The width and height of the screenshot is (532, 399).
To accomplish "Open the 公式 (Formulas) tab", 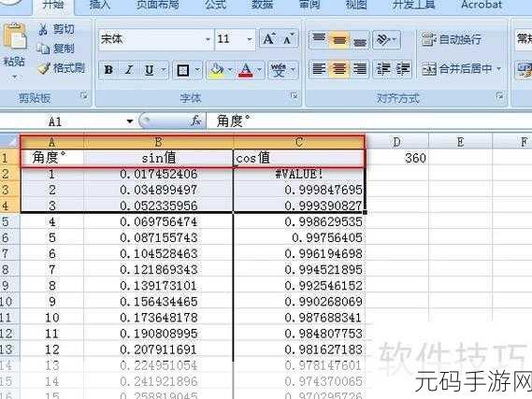I will (x=215, y=5).
